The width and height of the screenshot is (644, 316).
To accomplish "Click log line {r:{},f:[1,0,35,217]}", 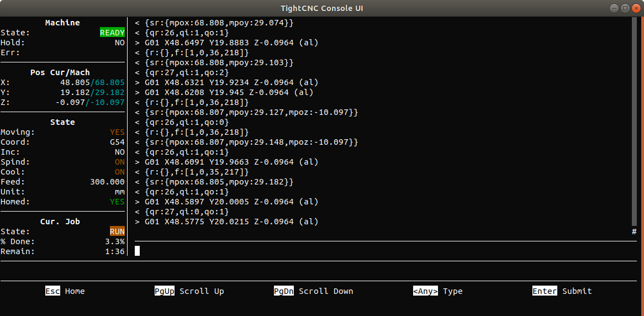I will 192,172.
